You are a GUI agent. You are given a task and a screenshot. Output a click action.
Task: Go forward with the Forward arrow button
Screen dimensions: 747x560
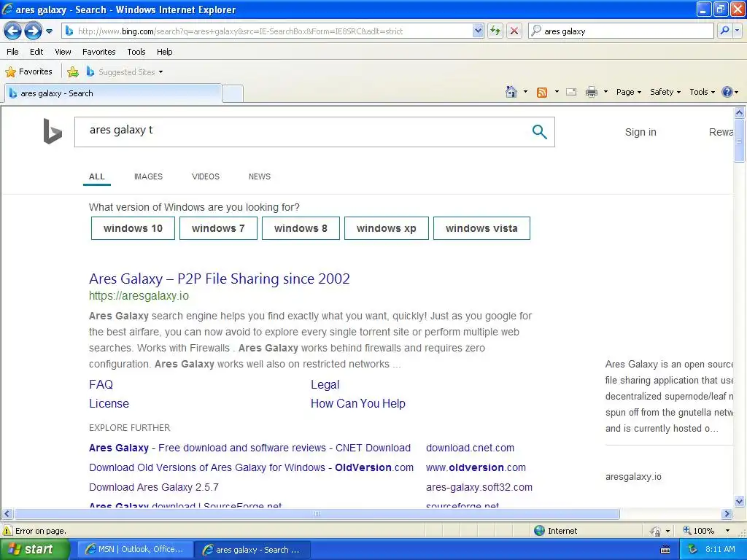click(33, 31)
